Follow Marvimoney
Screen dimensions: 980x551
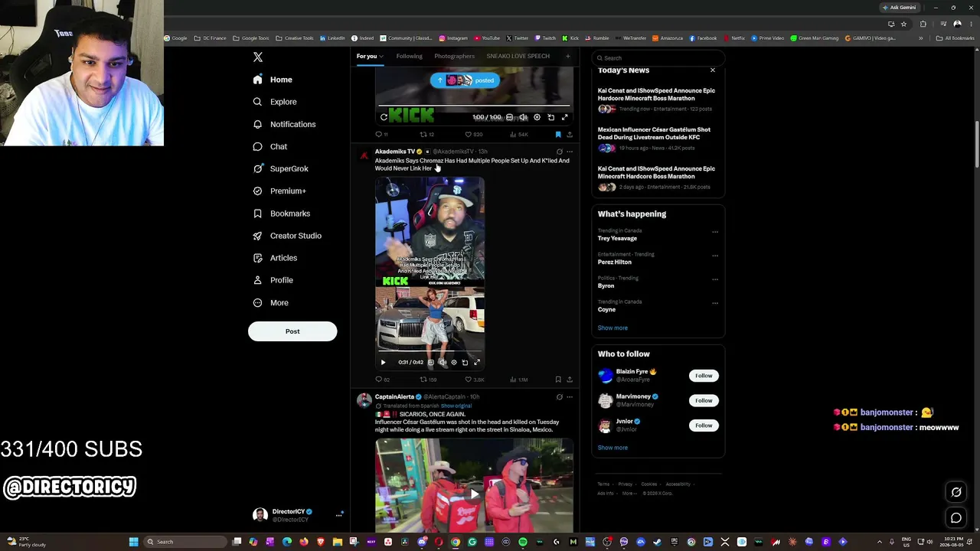click(704, 400)
